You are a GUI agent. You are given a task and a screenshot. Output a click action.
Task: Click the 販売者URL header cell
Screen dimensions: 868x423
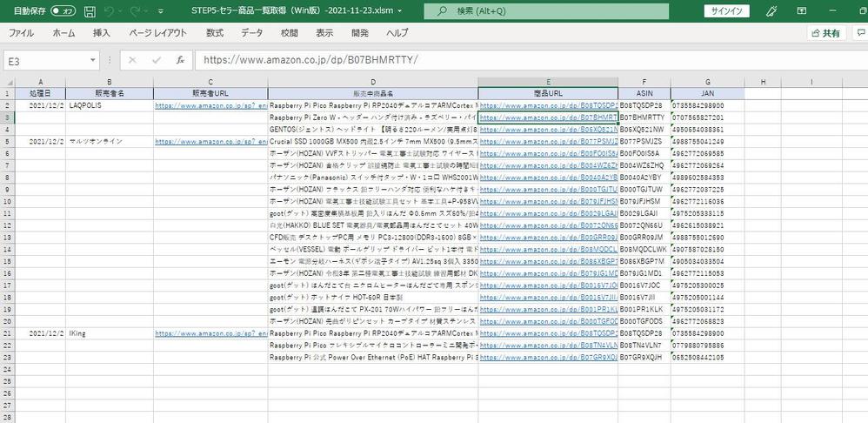[210, 93]
